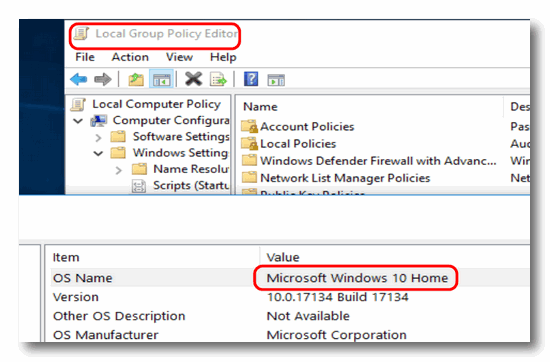The height and width of the screenshot is (362, 550).
Task: Click the Computer Configuration computer icon
Action: tap(99, 121)
